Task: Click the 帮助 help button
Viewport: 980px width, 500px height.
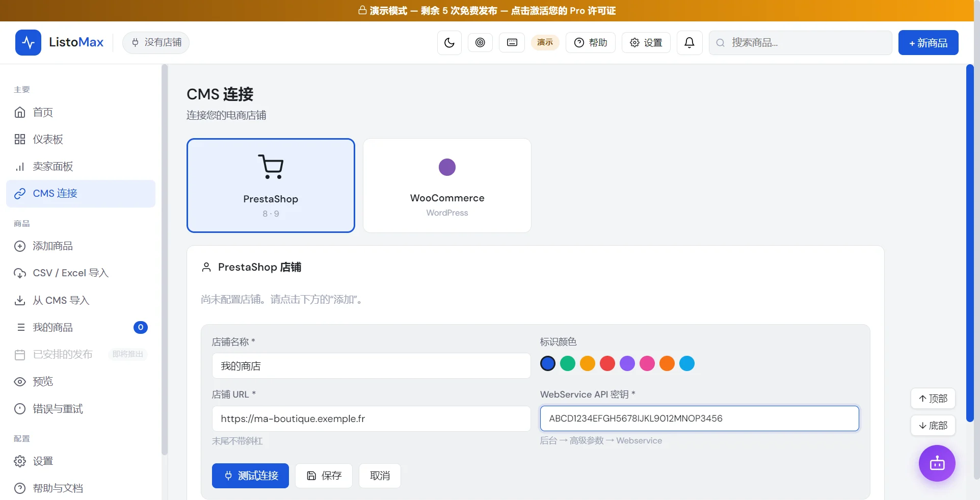Action: (x=591, y=43)
